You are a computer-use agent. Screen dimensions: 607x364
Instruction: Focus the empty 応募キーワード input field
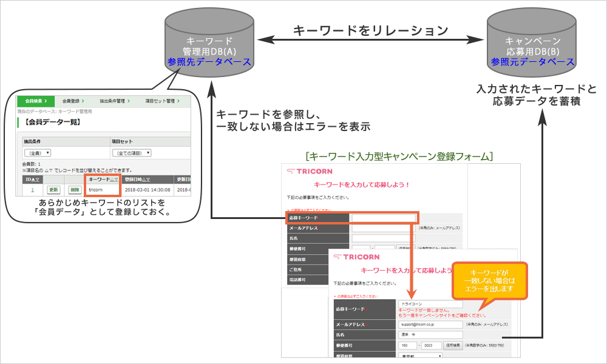tap(383, 218)
